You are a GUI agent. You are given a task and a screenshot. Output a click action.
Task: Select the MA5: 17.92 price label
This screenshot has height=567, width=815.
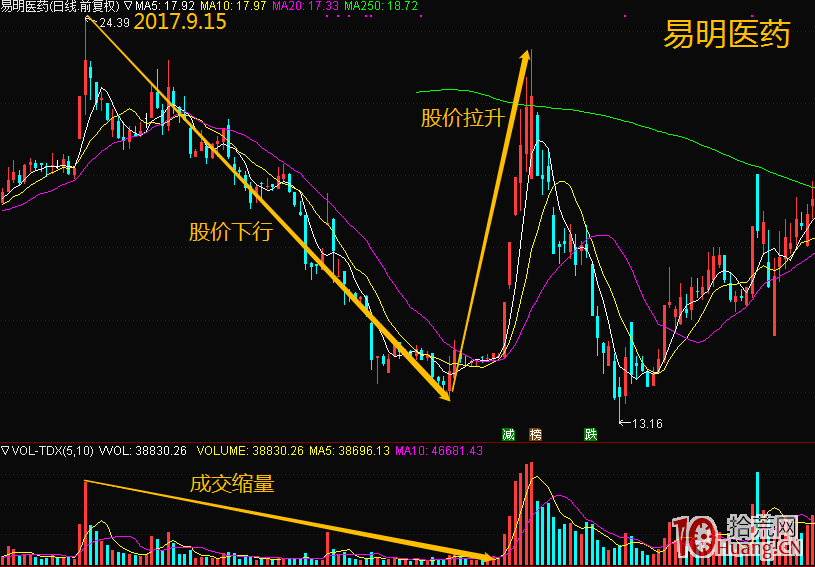pyautogui.click(x=165, y=6)
